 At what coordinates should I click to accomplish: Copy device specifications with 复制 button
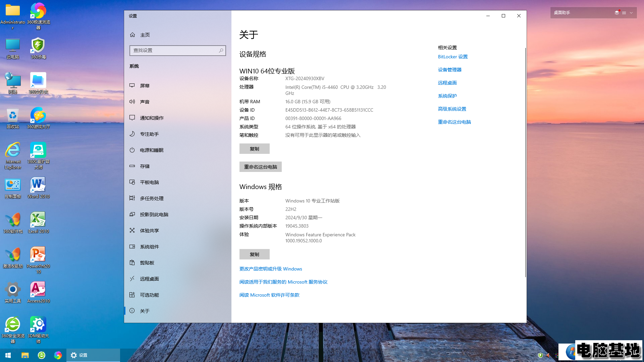(x=255, y=149)
